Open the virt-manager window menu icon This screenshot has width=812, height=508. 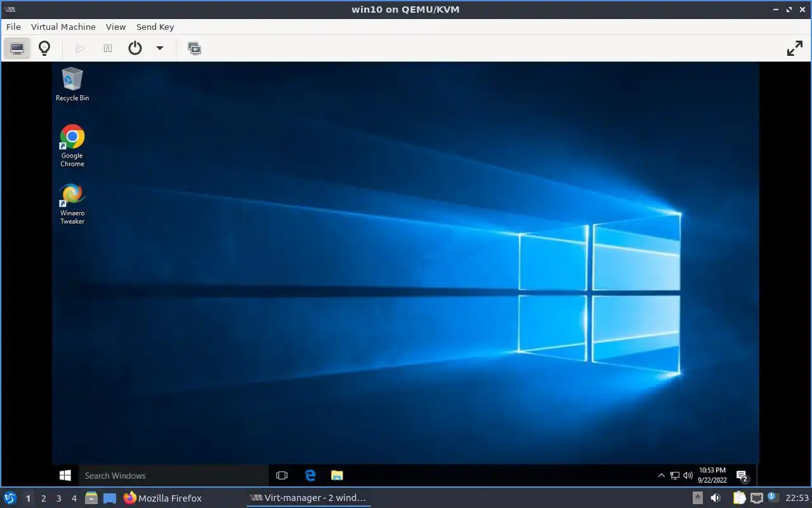click(x=10, y=10)
